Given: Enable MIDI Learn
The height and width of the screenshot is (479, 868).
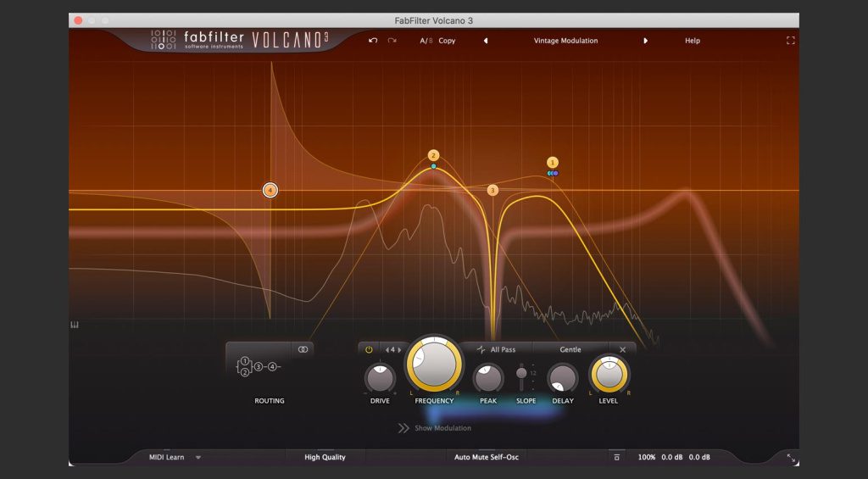Looking at the screenshot, I should click(x=167, y=458).
